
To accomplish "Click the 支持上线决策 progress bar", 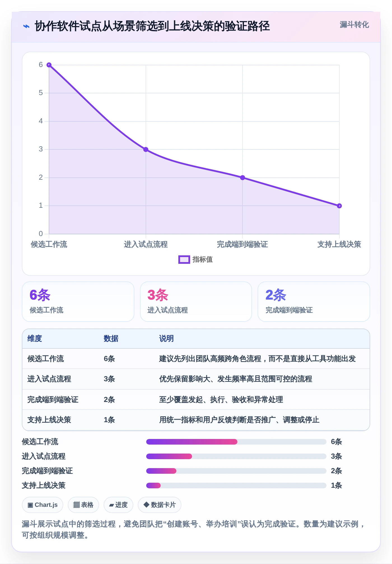I will tap(236, 486).
